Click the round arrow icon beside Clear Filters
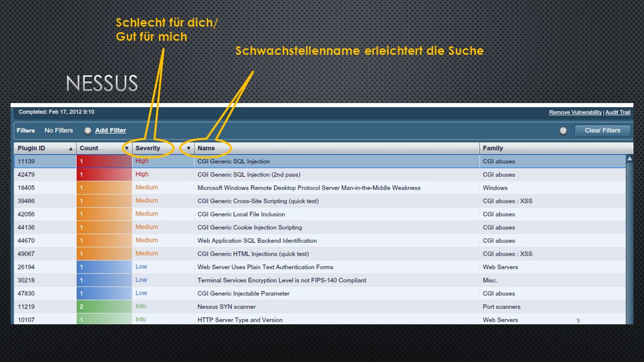Screen dimensions: 644x362 coord(563,131)
